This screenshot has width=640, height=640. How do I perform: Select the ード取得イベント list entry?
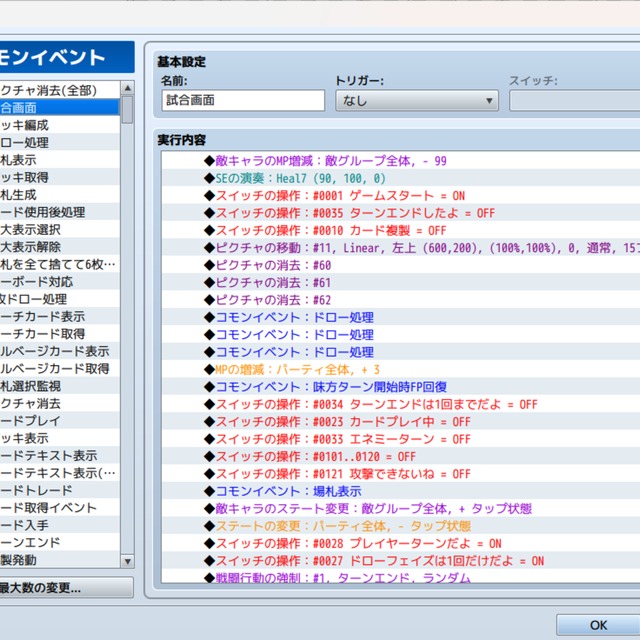coord(50,507)
